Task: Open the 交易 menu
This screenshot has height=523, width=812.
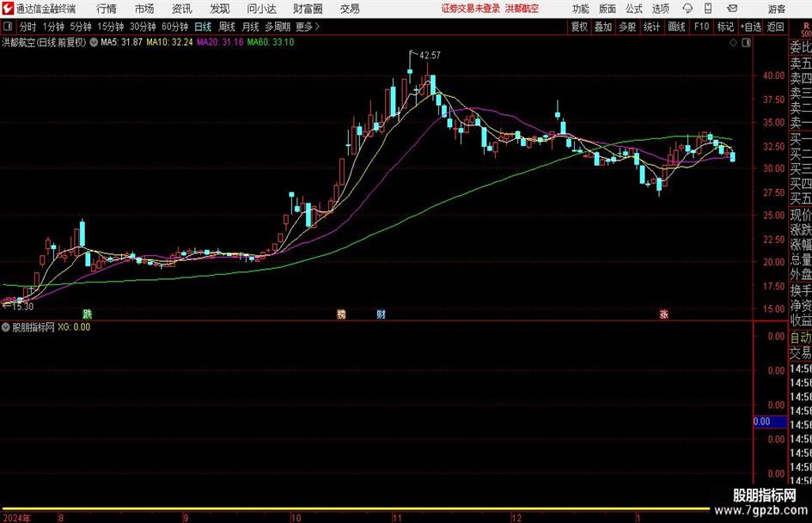Action: pyautogui.click(x=350, y=9)
